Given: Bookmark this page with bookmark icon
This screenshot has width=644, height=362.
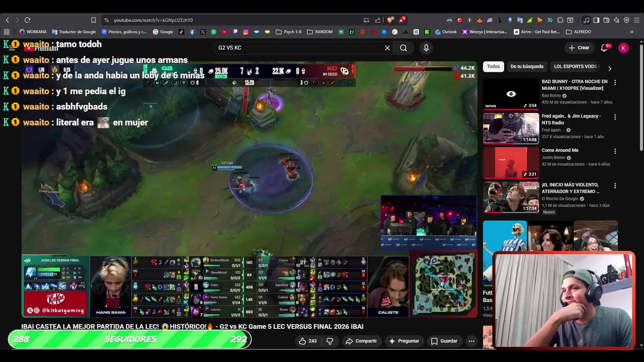Looking at the screenshot, I should pyautogui.click(x=94, y=20).
